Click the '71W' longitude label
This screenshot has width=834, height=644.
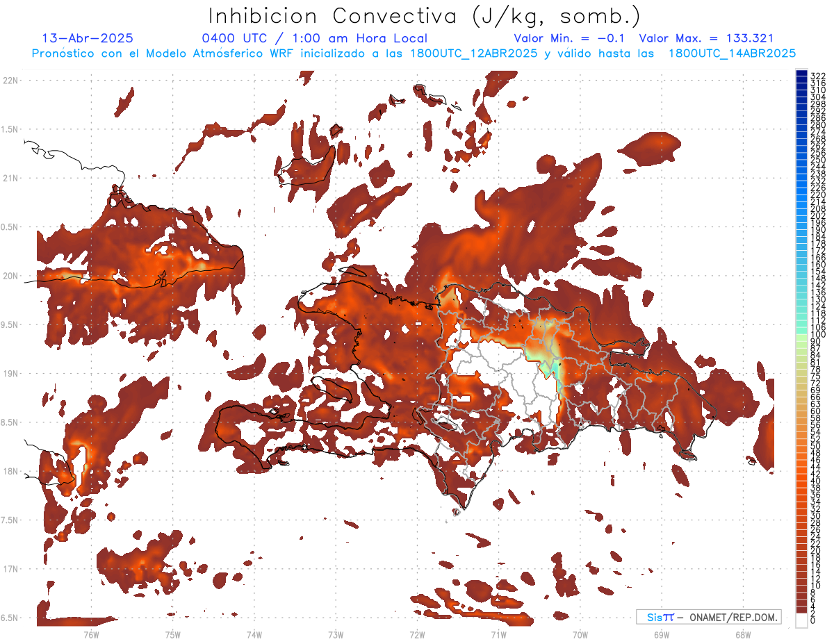498,634
